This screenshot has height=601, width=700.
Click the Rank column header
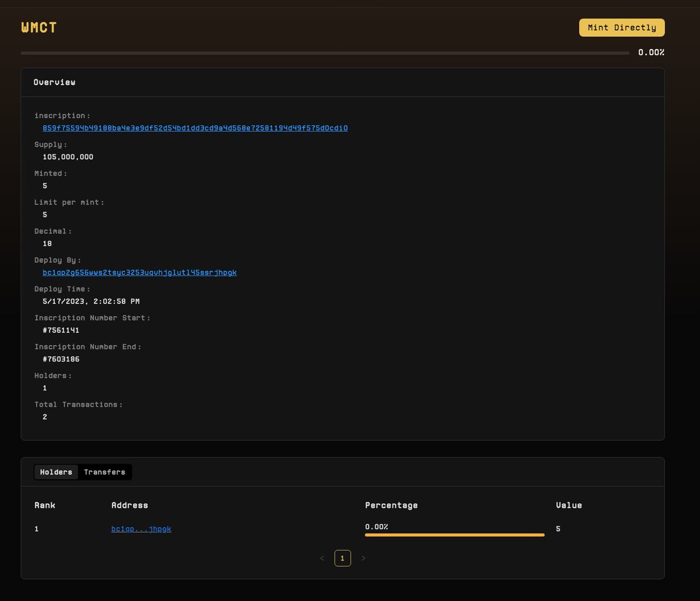[x=45, y=505]
